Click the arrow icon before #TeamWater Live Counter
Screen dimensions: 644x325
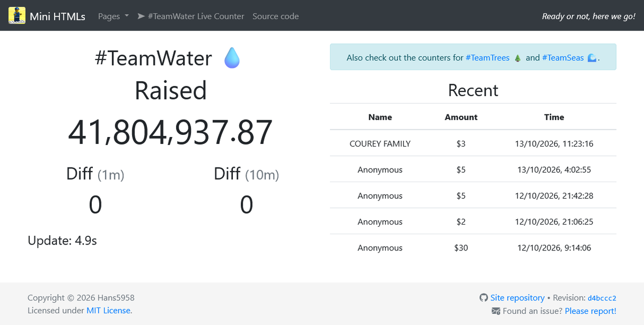click(x=141, y=16)
